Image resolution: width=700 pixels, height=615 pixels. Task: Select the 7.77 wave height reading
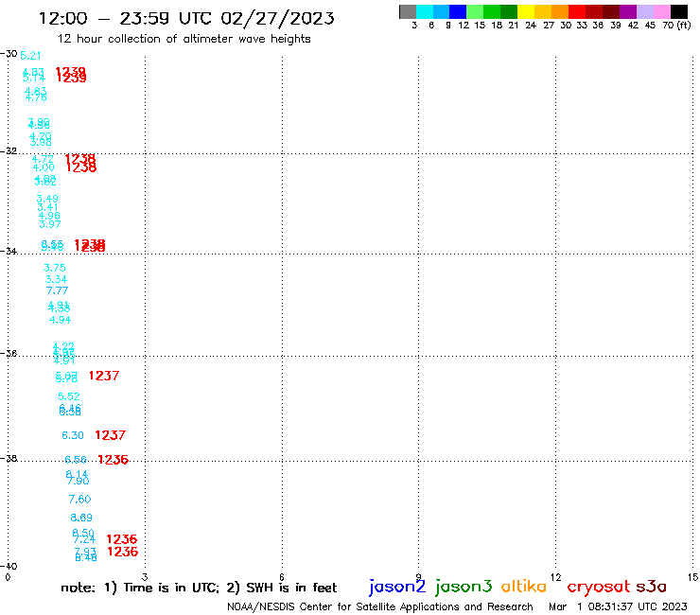(57, 290)
